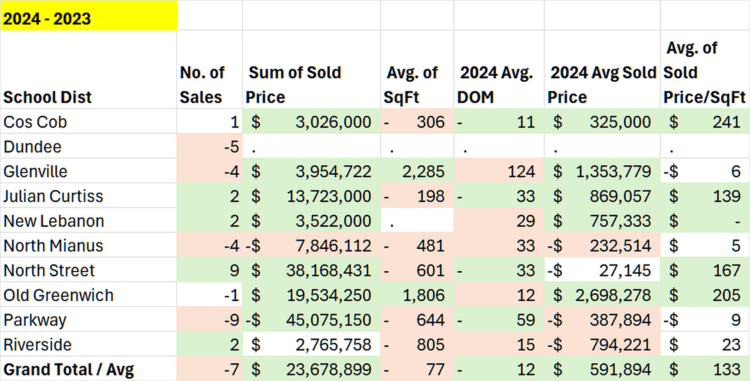Click the Dundee sales count of -5

(210, 146)
